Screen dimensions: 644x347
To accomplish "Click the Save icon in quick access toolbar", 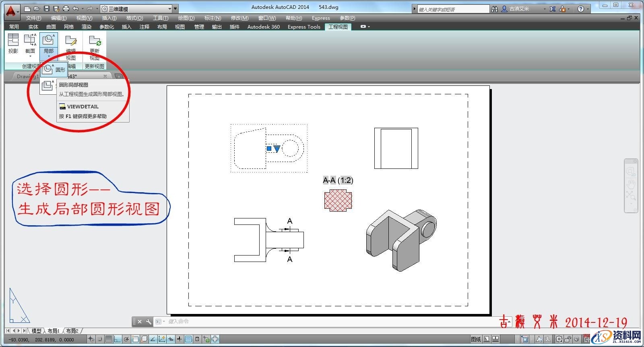I will coord(47,8).
